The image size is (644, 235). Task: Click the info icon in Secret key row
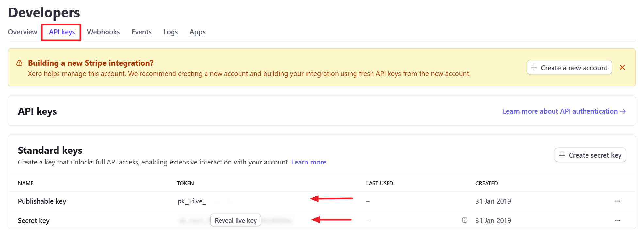(x=465, y=220)
